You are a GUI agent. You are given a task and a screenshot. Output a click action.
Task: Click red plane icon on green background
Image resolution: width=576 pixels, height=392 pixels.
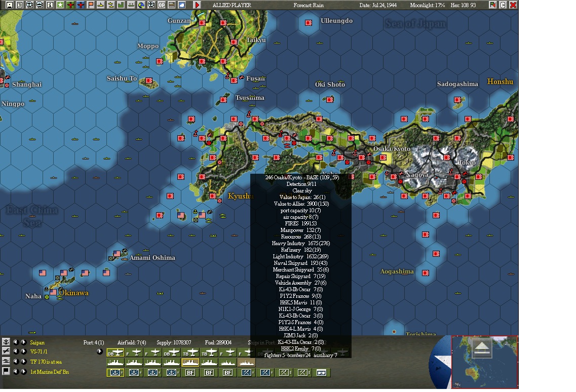click(x=70, y=5)
